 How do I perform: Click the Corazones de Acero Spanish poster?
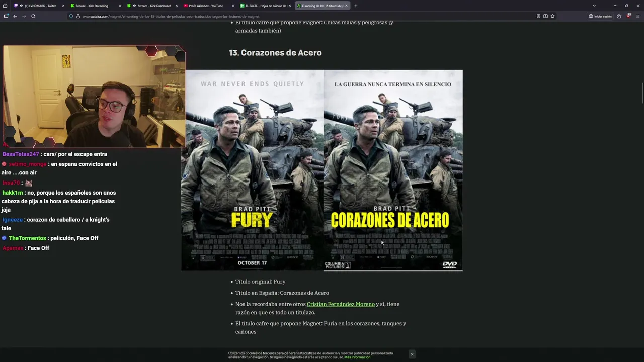(393, 170)
